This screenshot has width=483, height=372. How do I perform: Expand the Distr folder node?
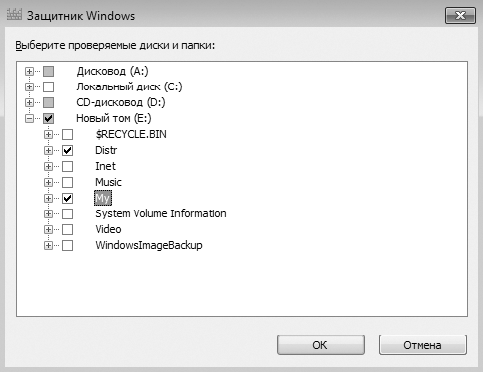(x=48, y=150)
